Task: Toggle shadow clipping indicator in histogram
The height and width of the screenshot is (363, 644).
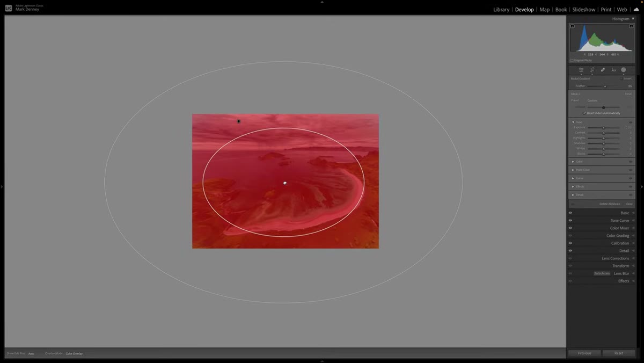Action: (x=572, y=26)
